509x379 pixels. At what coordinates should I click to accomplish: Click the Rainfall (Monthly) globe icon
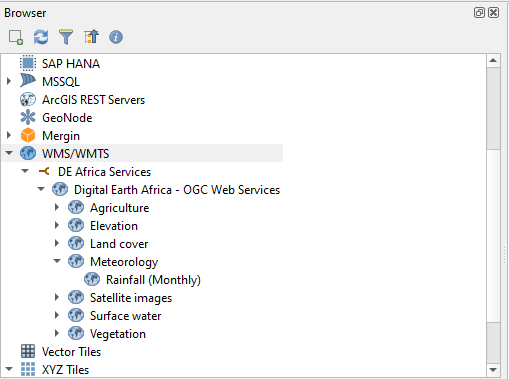(92, 279)
